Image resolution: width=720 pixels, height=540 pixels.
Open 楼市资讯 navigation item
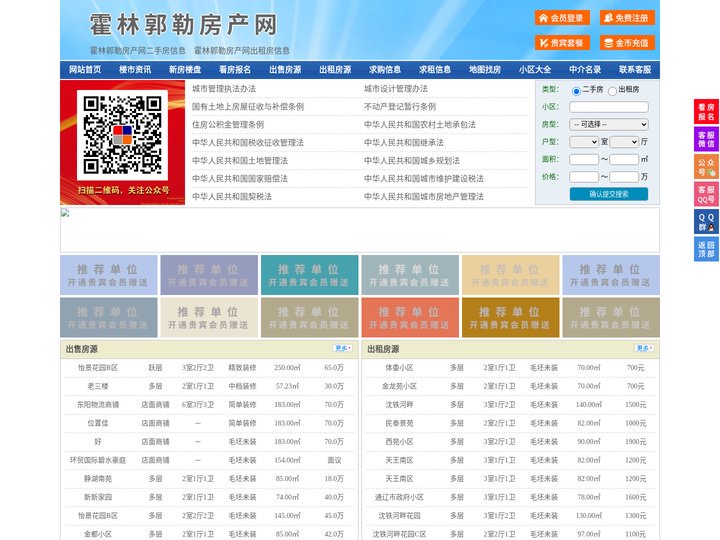(135, 70)
